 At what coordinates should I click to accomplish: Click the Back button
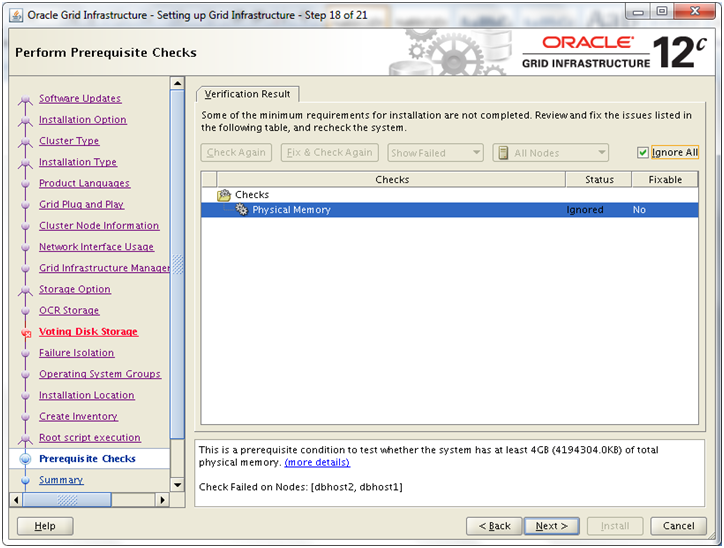tap(494, 526)
